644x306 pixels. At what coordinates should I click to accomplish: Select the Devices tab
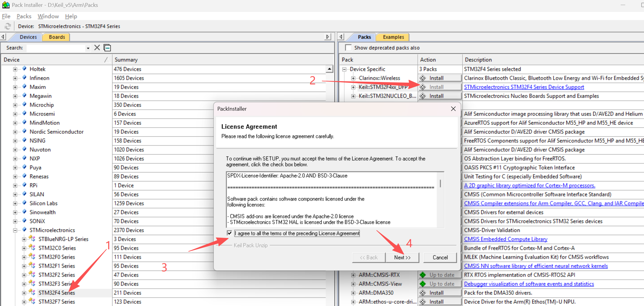click(x=28, y=37)
